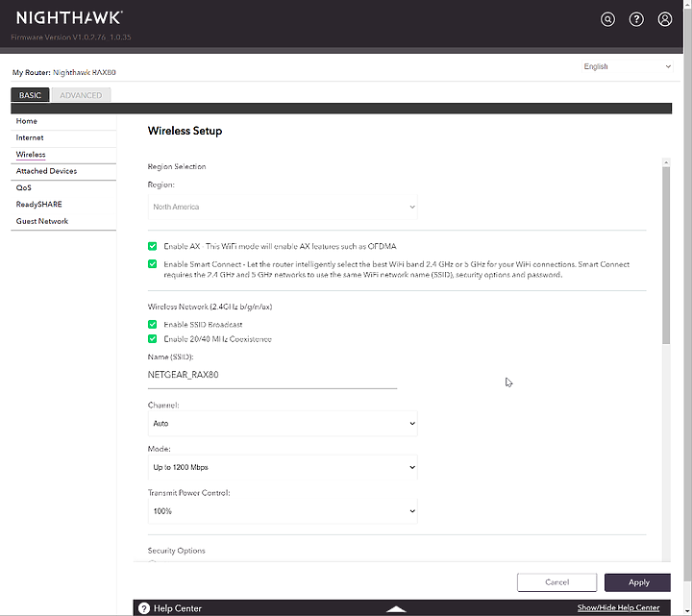Select Guest Network in the sidebar
This screenshot has height=616, width=692.
[x=42, y=221]
